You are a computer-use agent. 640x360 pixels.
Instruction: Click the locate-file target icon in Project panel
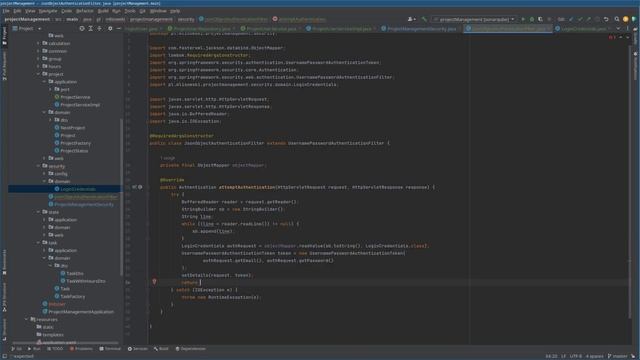(x=82, y=29)
